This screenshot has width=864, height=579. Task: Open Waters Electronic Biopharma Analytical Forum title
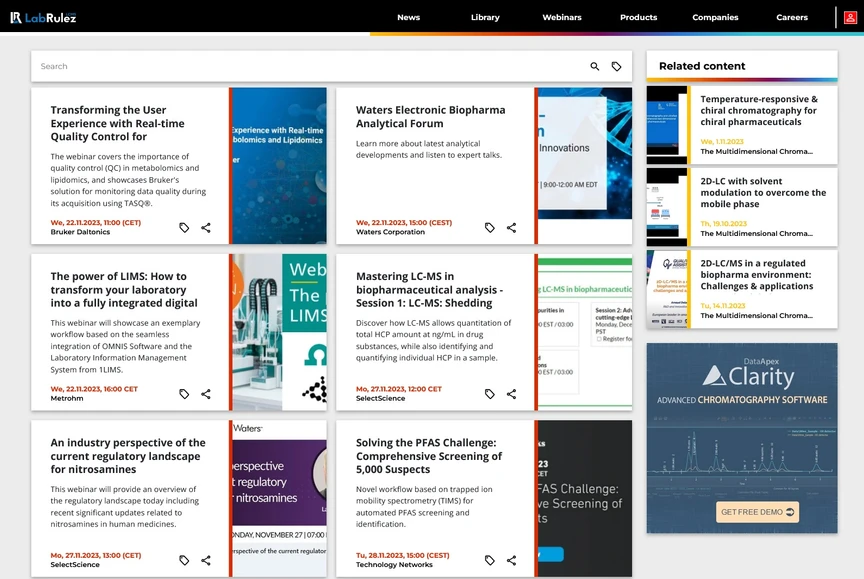point(430,117)
